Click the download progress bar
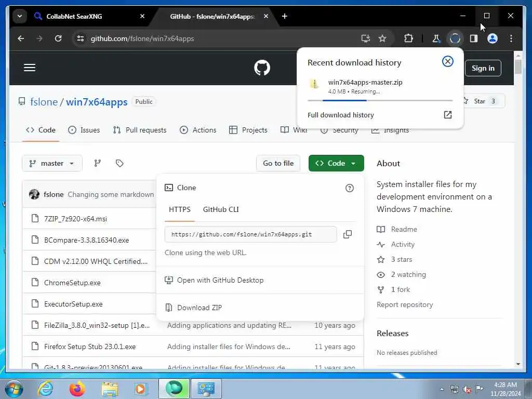532x399 pixels. pos(380,100)
